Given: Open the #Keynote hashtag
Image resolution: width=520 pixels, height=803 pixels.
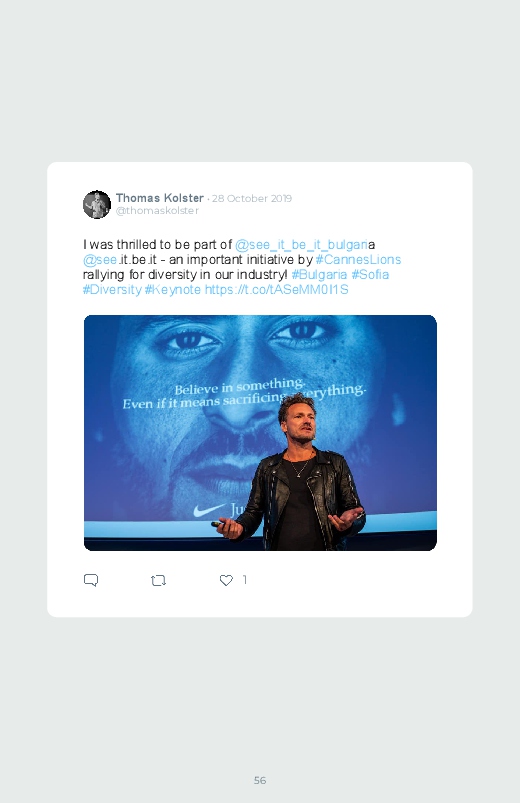Looking at the screenshot, I should click(x=173, y=289).
